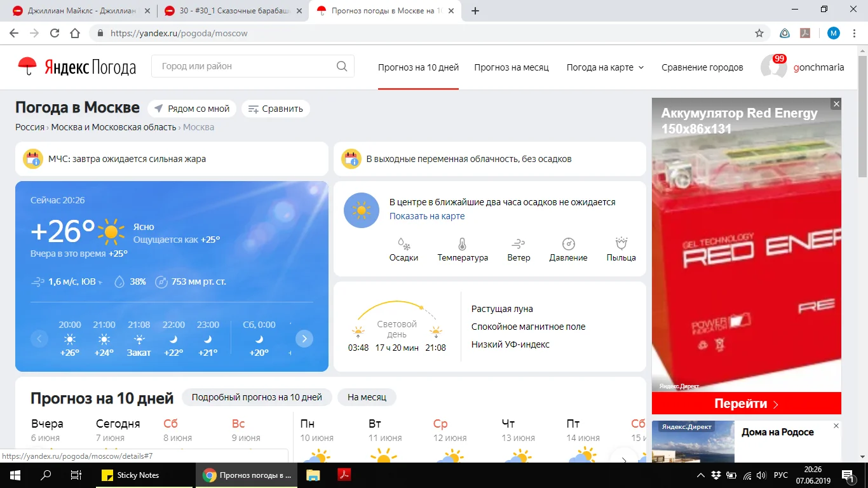
Task: Click the browser home button
Action: pyautogui.click(x=75, y=33)
